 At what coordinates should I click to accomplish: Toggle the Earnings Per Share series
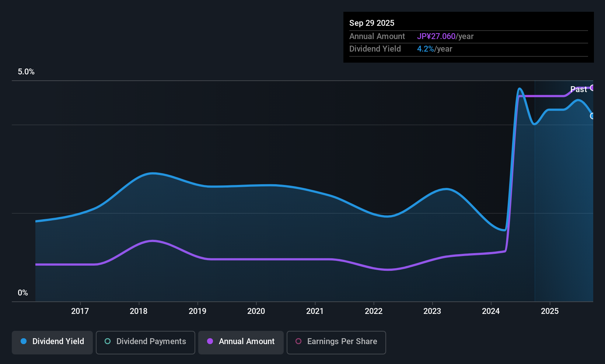[x=336, y=342]
